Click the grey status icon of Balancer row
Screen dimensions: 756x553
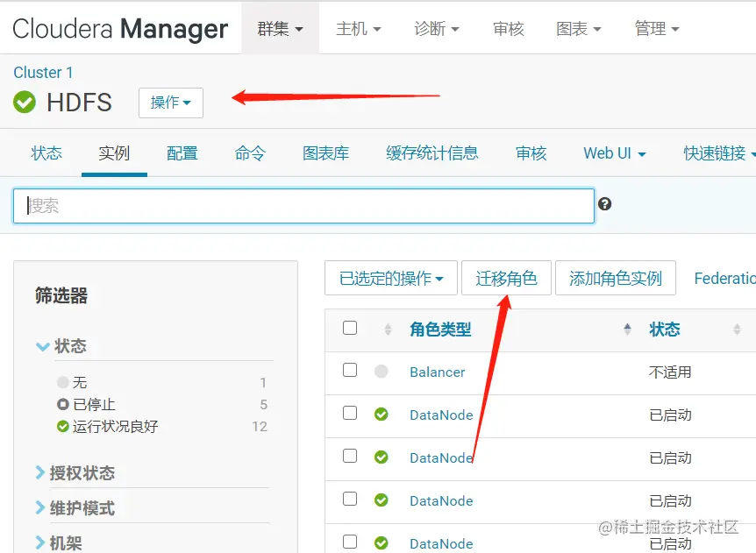[381, 372]
